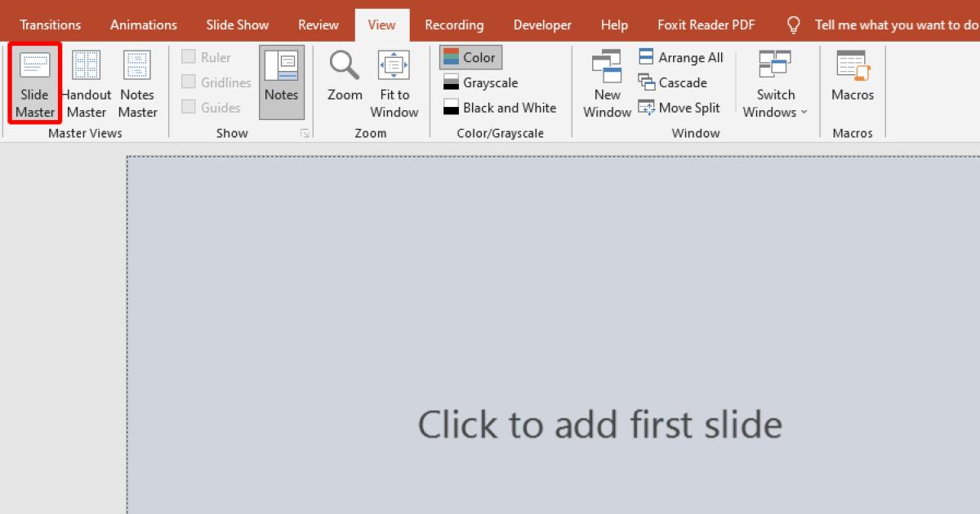Image resolution: width=980 pixels, height=514 pixels.
Task: Select the View tab
Action: pyautogui.click(x=381, y=24)
